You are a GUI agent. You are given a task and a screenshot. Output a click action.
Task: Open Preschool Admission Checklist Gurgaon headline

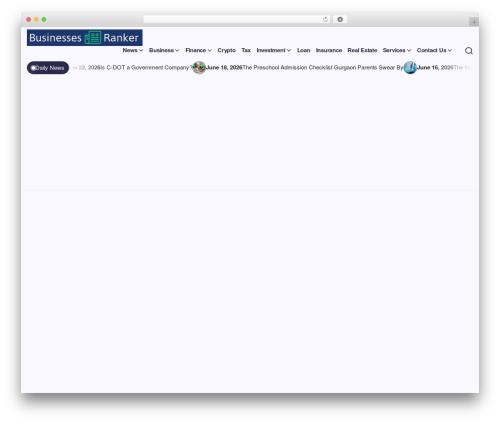click(323, 68)
